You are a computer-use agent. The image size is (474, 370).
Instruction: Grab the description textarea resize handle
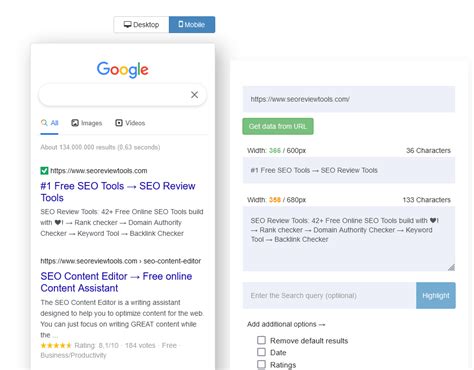(x=451, y=267)
